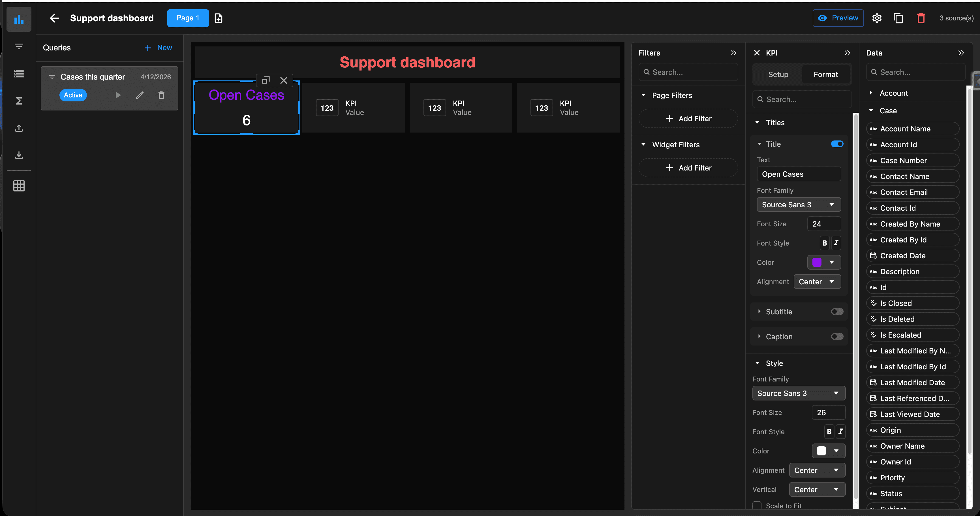Click the Preview button

click(x=838, y=18)
